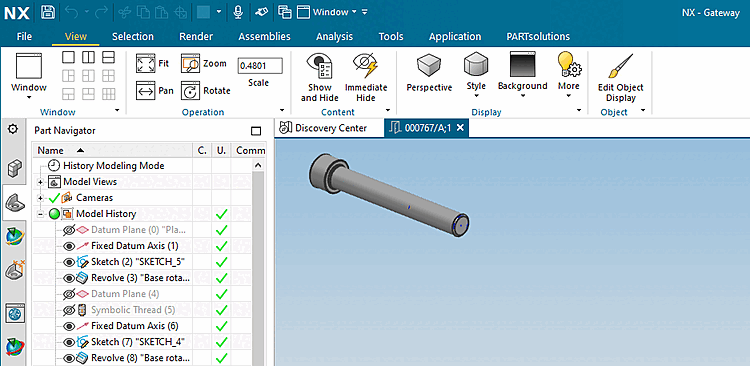The image size is (750, 366).
Task: Click the Redo arrow icon
Action: (x=101, y=12)
